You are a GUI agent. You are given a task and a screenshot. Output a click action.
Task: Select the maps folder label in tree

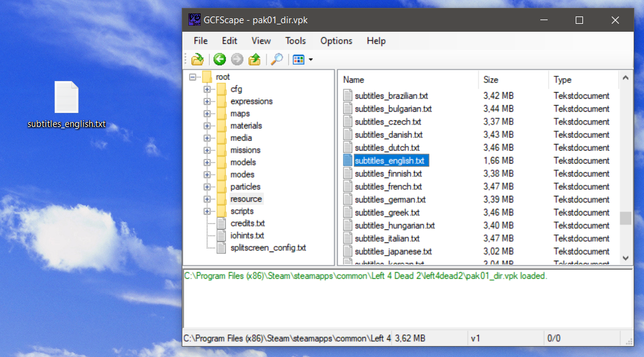240,114
